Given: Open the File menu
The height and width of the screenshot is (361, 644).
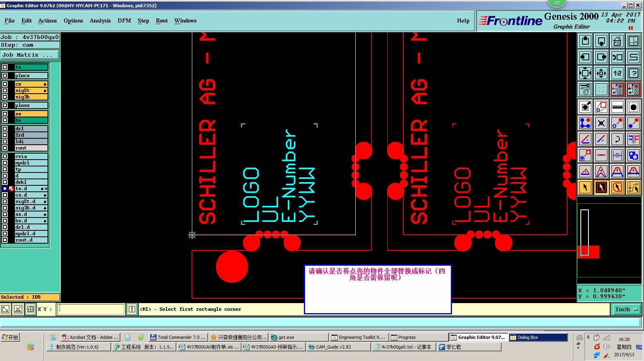Looking at the screenshot, I should [x=10, y=21].
